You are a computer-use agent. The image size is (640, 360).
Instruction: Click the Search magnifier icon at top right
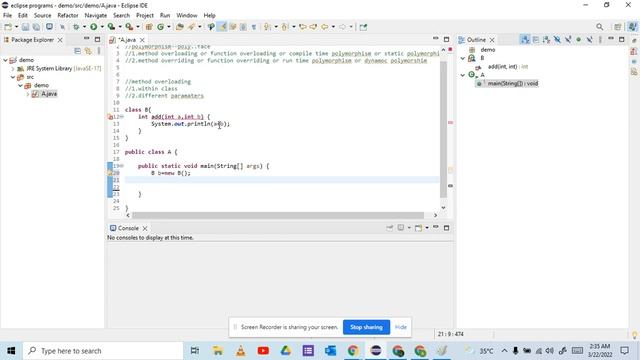[x=599, y=27]
